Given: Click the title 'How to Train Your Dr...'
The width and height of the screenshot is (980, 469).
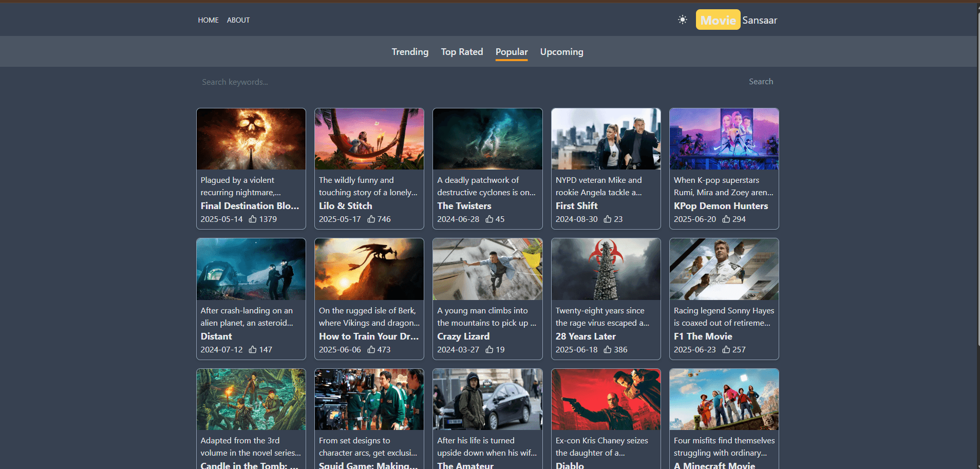Looking at the screenshot, I should pos(369,336).
